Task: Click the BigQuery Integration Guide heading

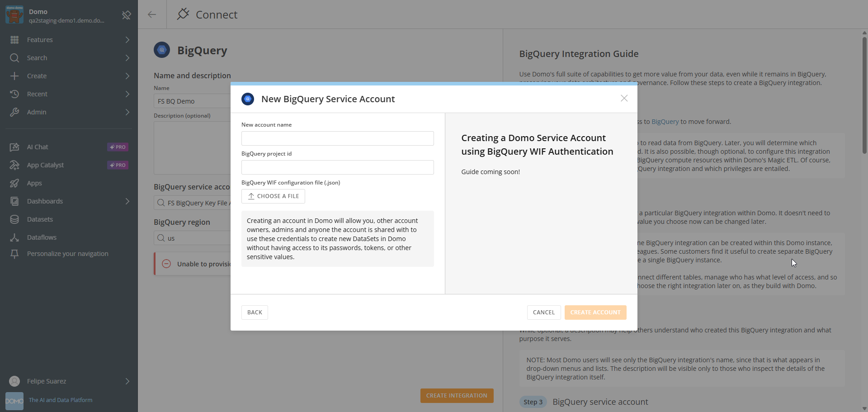Action: (579, 54)
